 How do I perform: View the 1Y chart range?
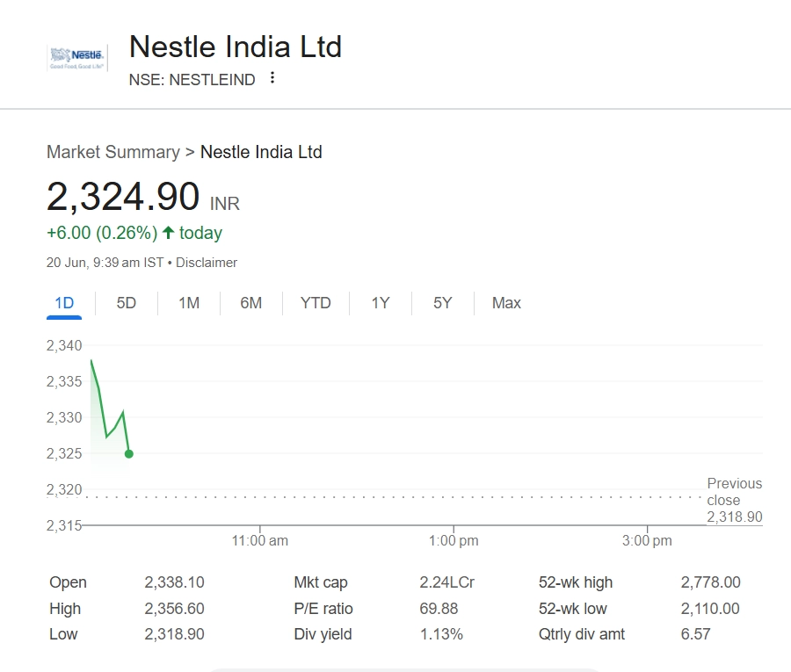(380, 303)
